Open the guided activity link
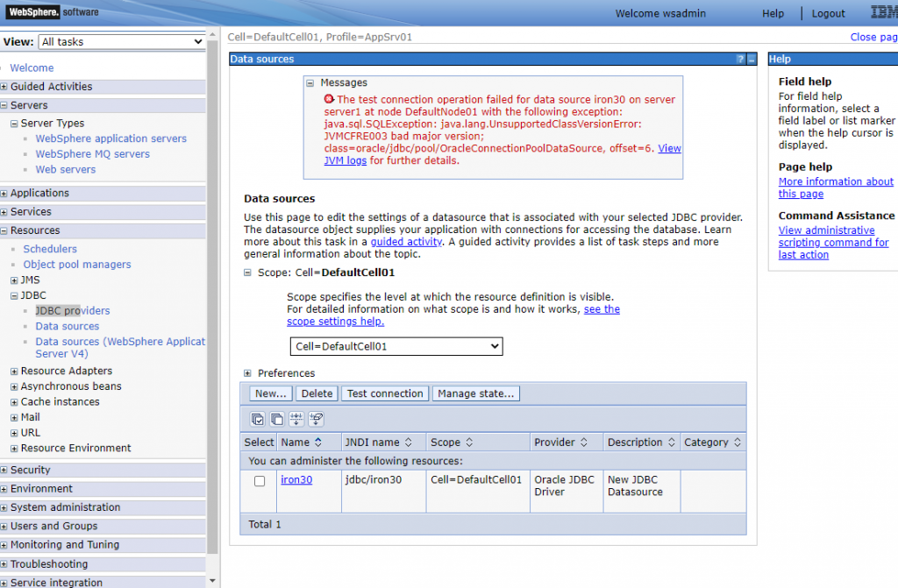This screenshot has height=588, width=898. 406,242
